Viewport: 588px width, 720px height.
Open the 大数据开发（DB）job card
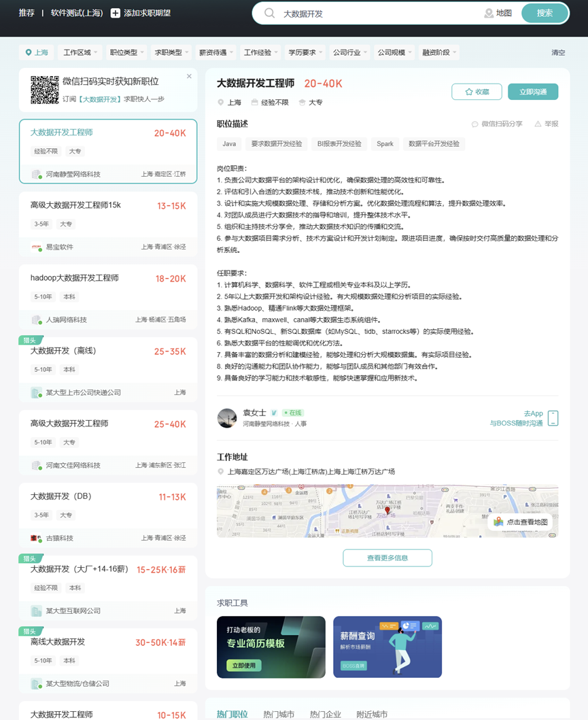pos(108,515)
